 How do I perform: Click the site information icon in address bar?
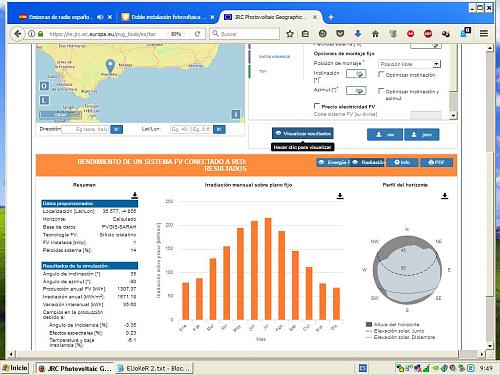[31, 34]
